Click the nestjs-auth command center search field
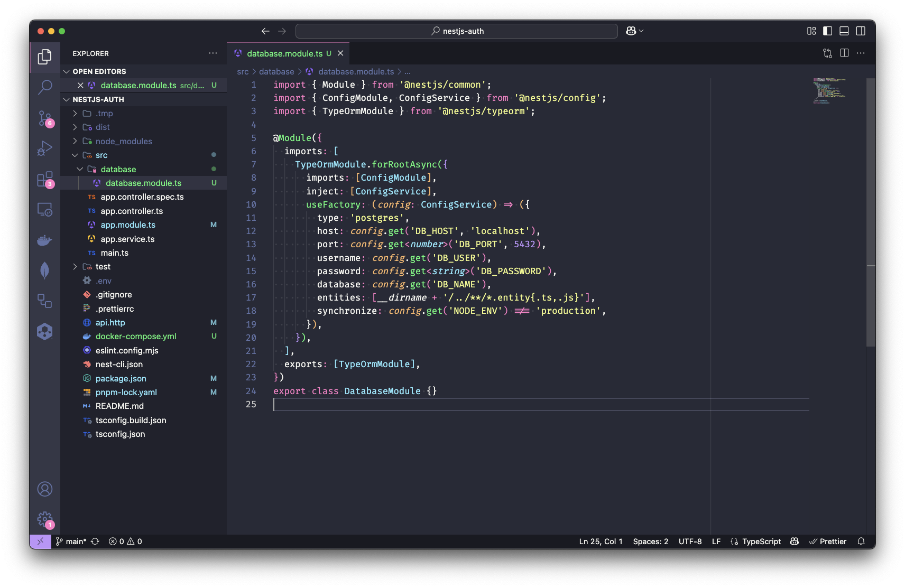This screenshot has width=905, height=588. point(457,31)
